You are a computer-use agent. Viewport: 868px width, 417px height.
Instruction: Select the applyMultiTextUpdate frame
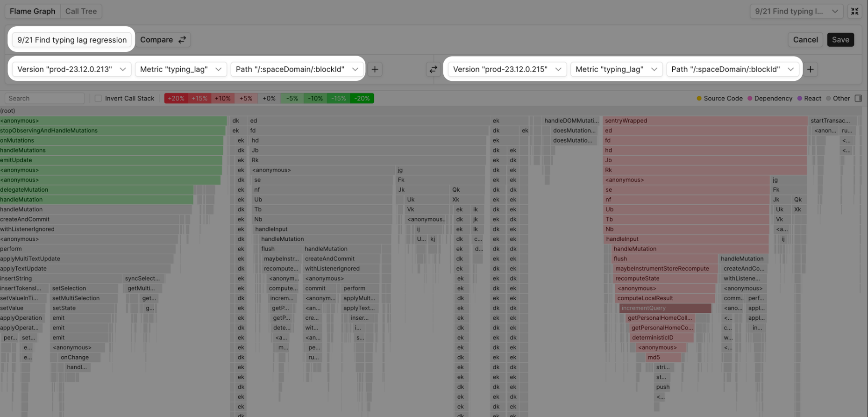(x=86, y=259)
